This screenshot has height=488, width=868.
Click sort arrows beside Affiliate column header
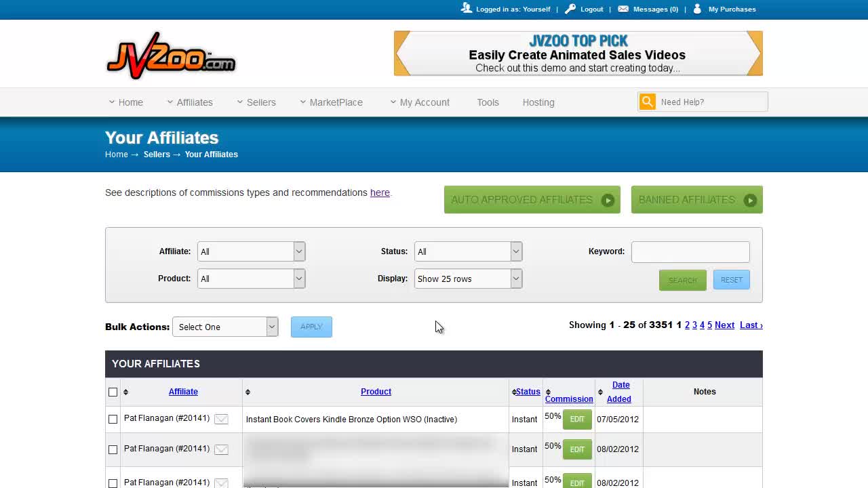(x=125, y=392)
